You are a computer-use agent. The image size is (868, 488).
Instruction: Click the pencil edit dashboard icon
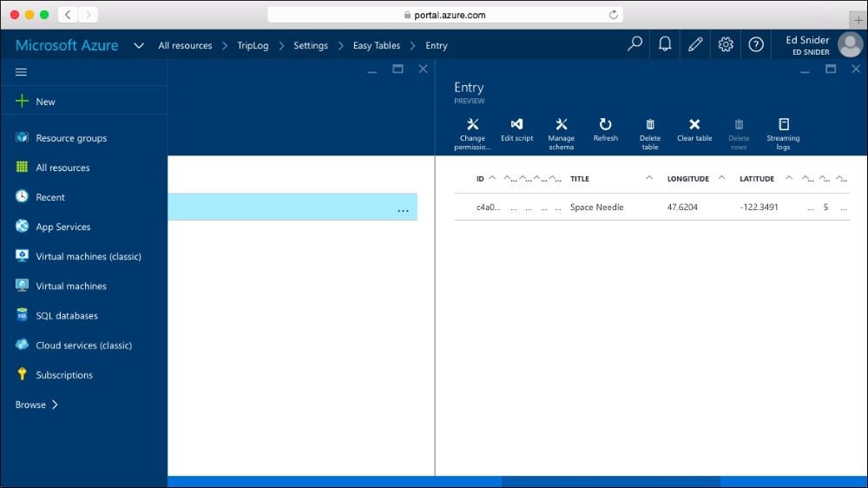click(x=695, y=43)
